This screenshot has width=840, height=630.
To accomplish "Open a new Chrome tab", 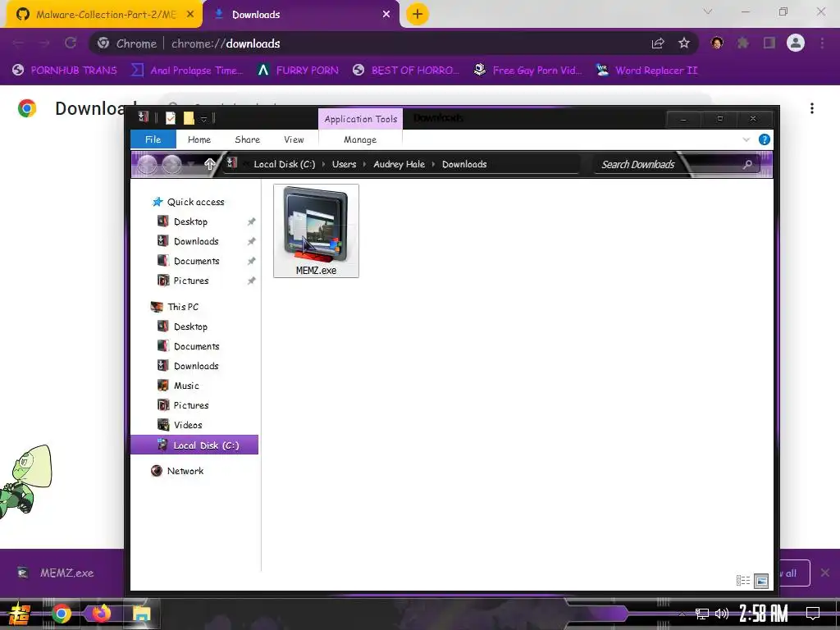I will pos(418,15).
